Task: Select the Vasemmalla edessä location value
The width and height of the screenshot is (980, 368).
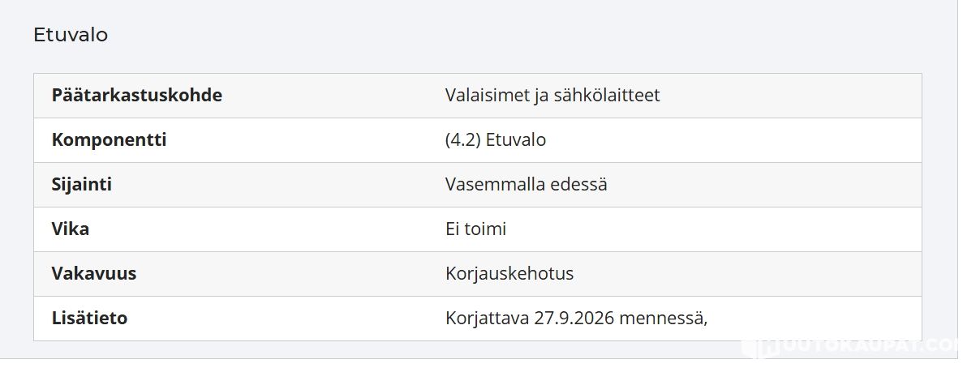Action: click(527, 184)
